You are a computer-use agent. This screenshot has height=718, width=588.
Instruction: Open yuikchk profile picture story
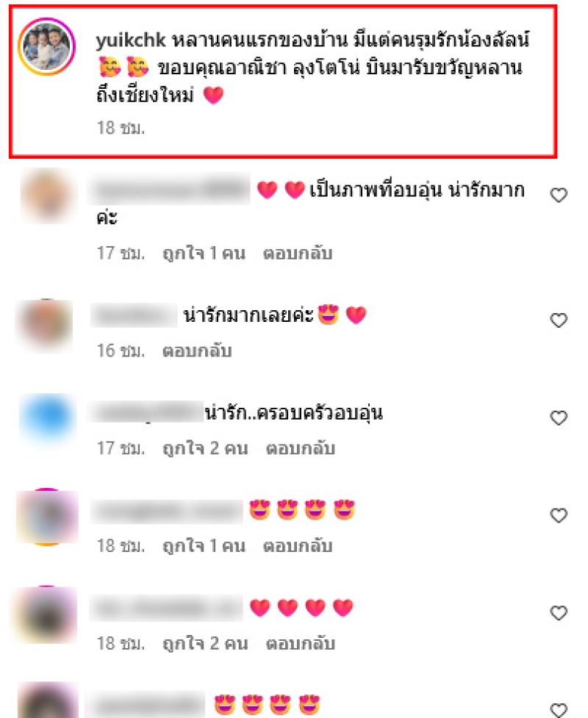pyautogui.click(x=46, y=46)
